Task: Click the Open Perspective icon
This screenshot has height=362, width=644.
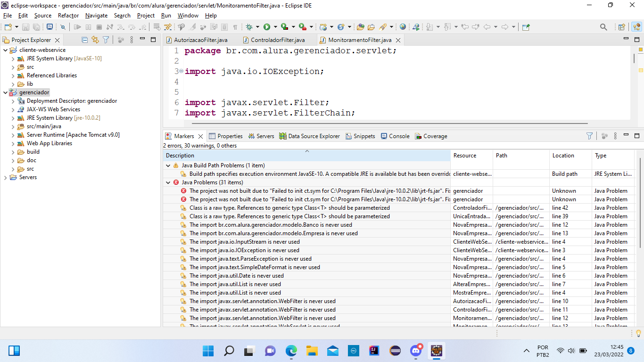Action: [621, 27]
